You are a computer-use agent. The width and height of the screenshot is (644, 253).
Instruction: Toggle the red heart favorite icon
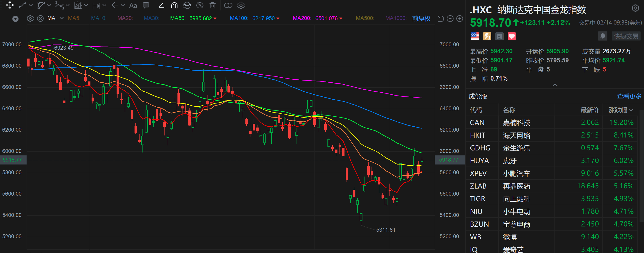point(512,37)
